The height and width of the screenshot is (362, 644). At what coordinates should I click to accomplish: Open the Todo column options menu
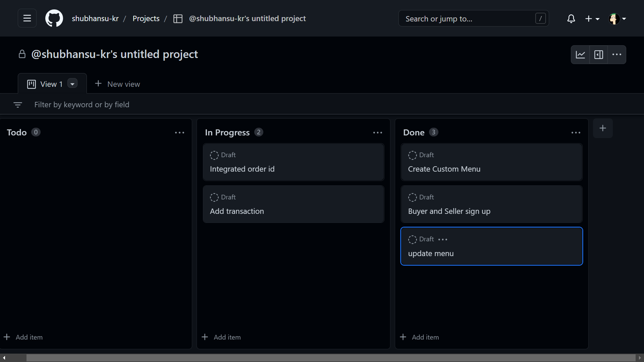point(179,133)
